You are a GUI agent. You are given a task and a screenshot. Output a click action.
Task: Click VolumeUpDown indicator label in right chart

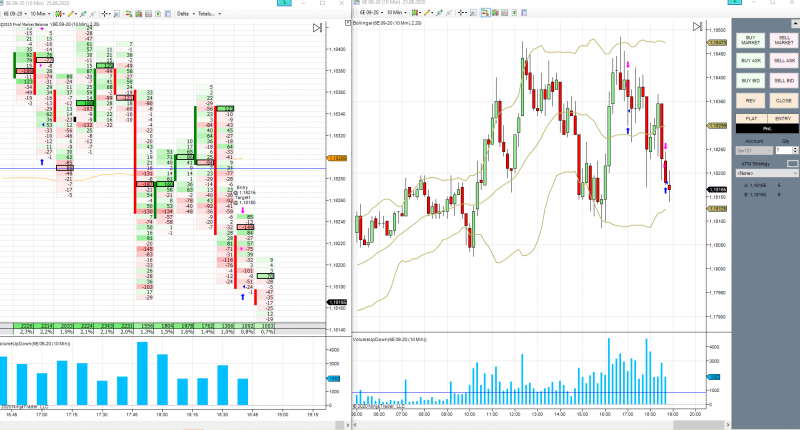(389, 339)
